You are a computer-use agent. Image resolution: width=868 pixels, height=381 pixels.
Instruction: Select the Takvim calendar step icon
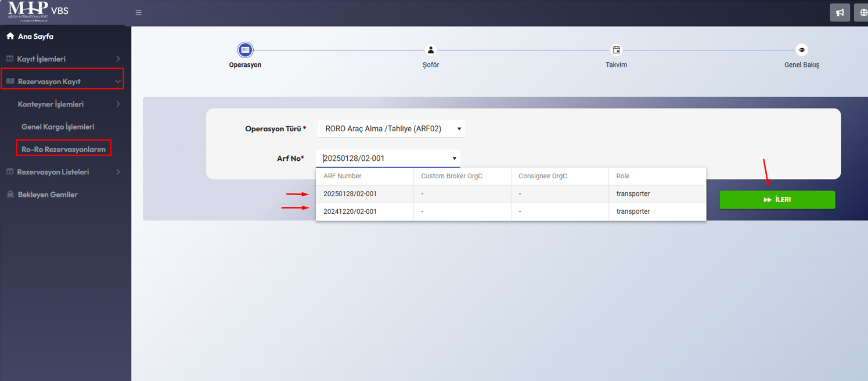click(616, 50)
